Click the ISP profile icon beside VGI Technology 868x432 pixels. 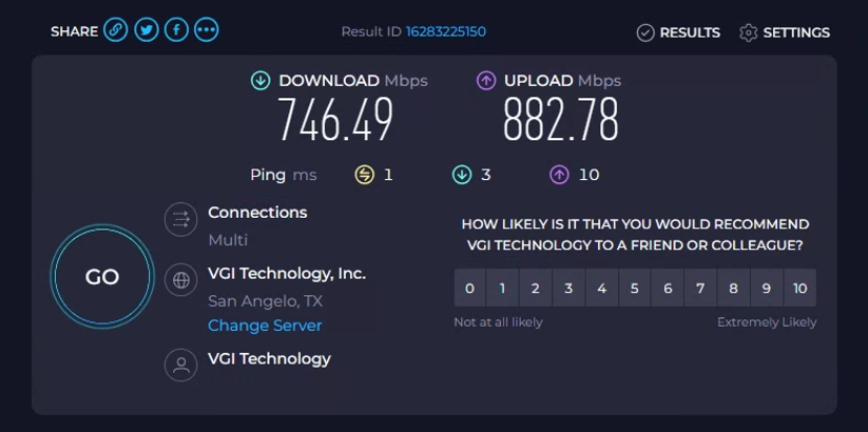tap(181, 365)
